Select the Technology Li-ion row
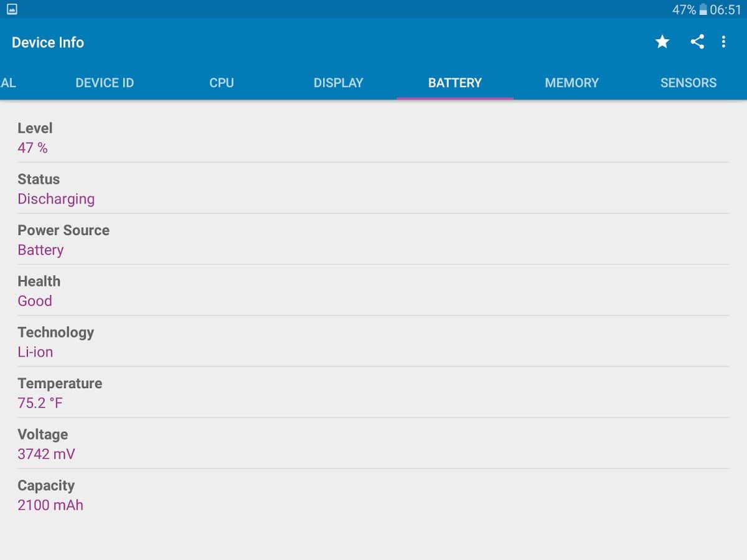 374,342
